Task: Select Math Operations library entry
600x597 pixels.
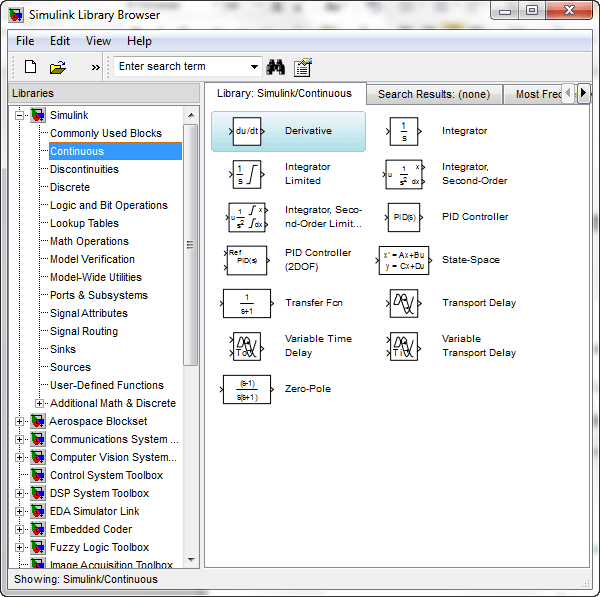Action: pyautogui.click(x=89, y=241)
